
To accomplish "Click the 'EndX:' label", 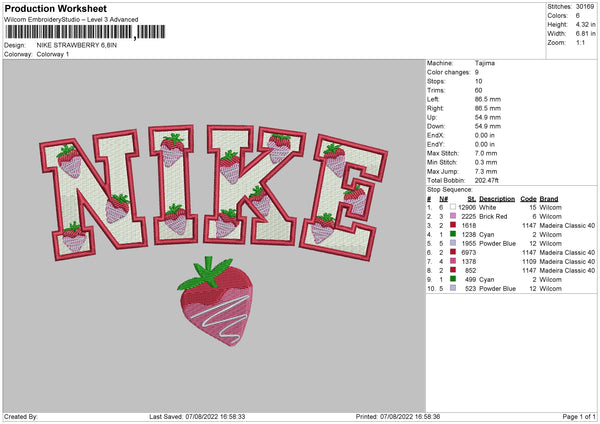I will [x=435, y=135].
